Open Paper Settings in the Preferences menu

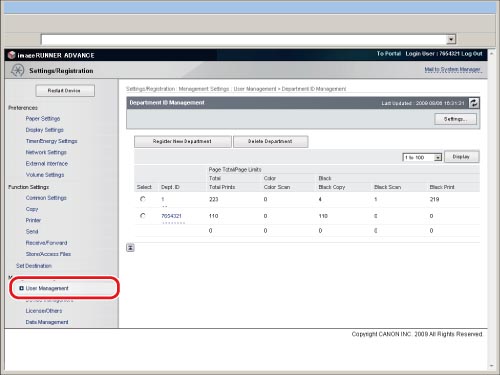43,119
